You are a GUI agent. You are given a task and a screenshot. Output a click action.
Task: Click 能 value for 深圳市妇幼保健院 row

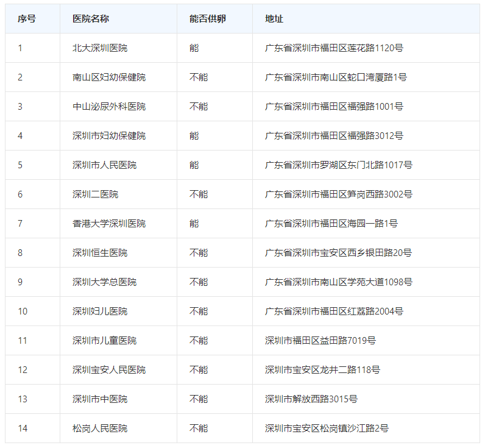(194, 135)
